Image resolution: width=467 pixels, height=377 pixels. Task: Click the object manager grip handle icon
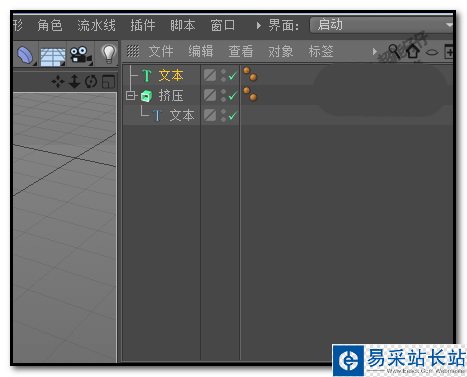click(133, 51)
